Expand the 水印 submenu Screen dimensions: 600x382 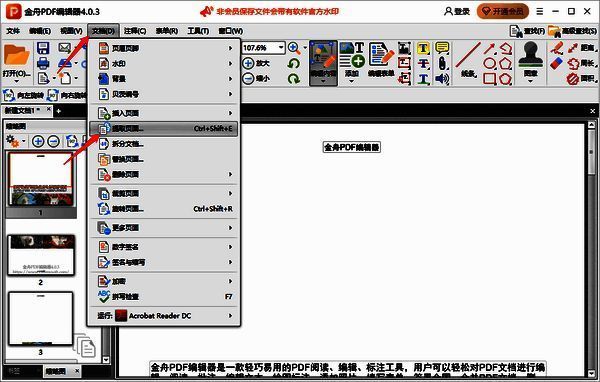[x=163, y=64]
